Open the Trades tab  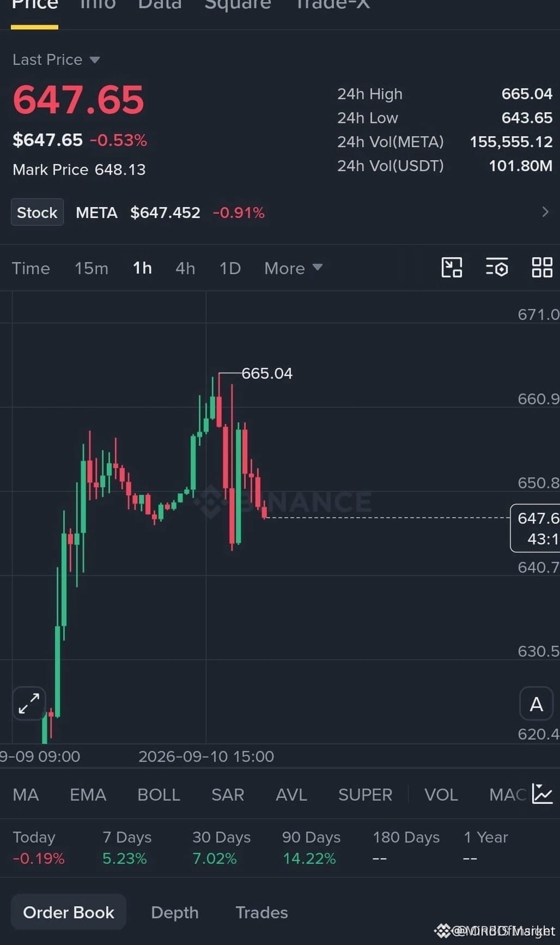click(x=261, y=912)
